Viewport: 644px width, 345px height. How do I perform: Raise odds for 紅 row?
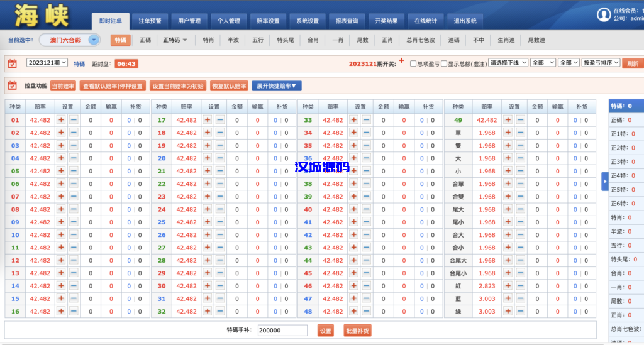508,285
